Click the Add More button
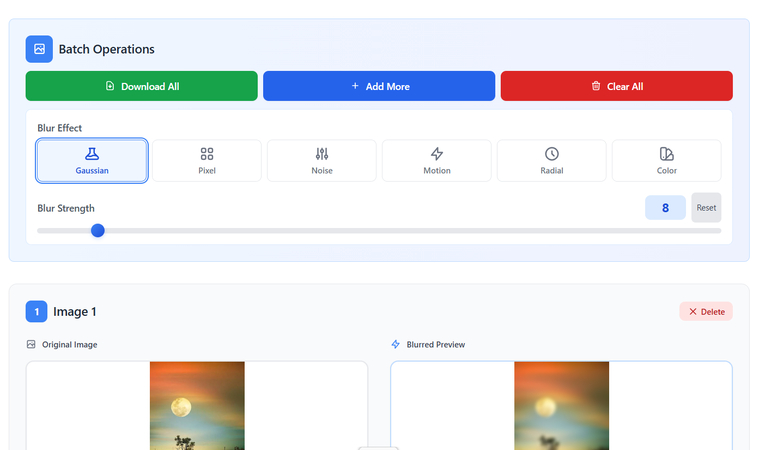This screenshot has width=759, height=450. coord(379,86)
